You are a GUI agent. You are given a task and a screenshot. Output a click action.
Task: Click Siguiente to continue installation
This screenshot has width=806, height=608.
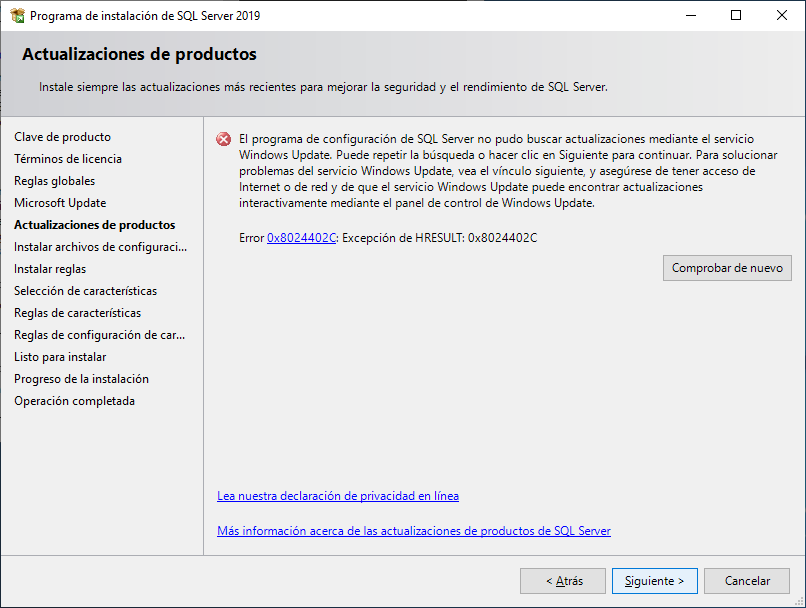click(x=654, y=580)
